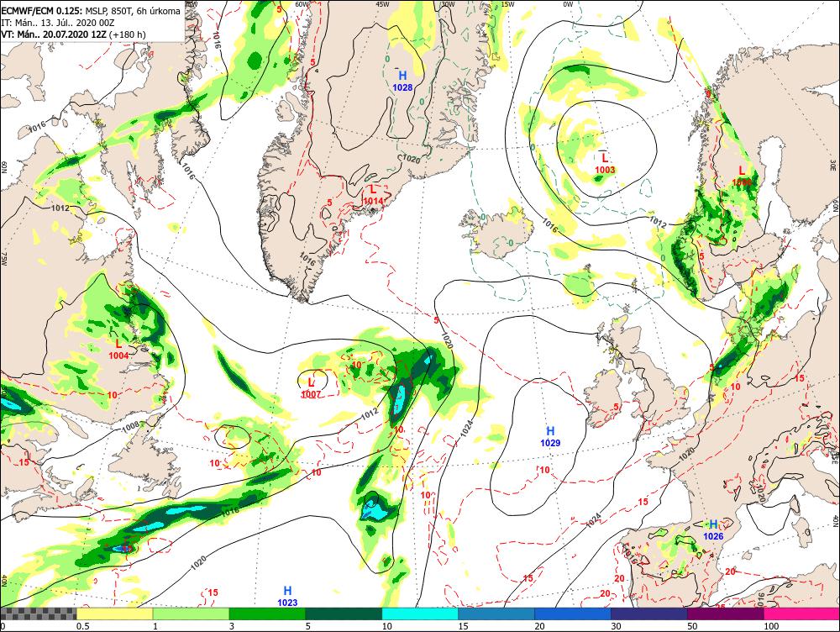Click the L marker over northern Scandinavia
This screenshot has width=840, height=632.
[x=742, y=176]
